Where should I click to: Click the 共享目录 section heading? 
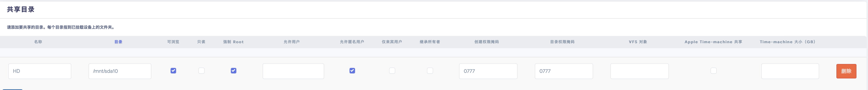click(x=21, y=9)
